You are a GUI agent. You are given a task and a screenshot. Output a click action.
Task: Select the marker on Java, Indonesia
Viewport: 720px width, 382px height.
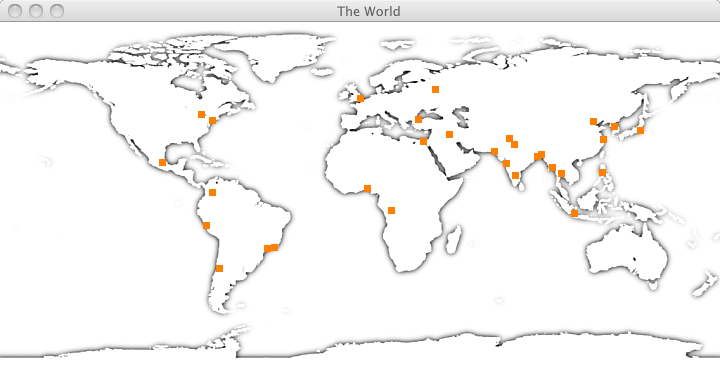574,213
